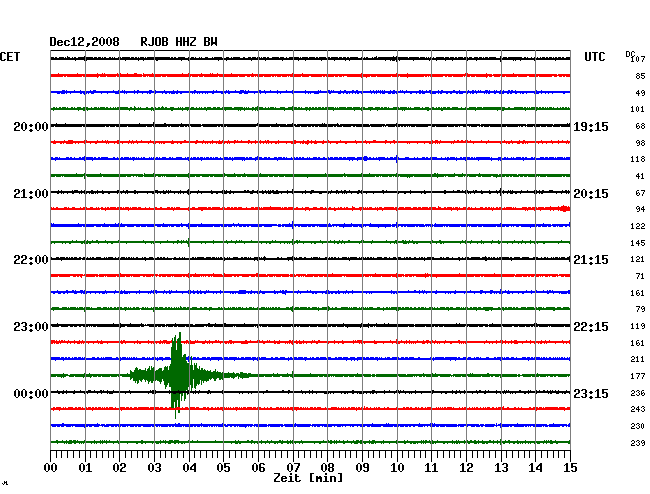Click the DC value "230"

pos(638,426)
